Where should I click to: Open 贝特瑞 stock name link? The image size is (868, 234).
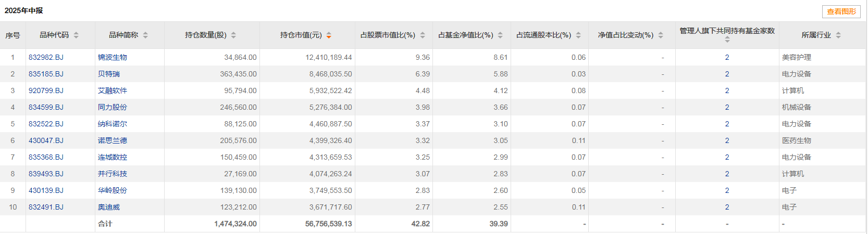tap(109, 74)
